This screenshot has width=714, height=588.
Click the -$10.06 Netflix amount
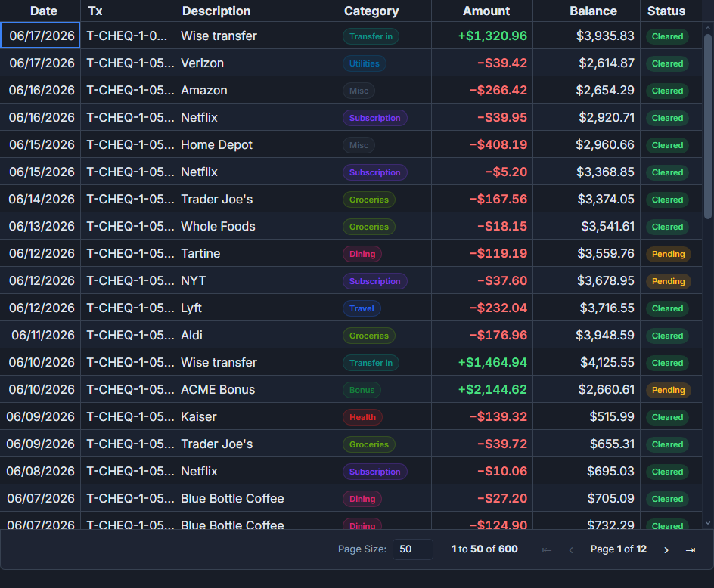(x=482, y=471)
